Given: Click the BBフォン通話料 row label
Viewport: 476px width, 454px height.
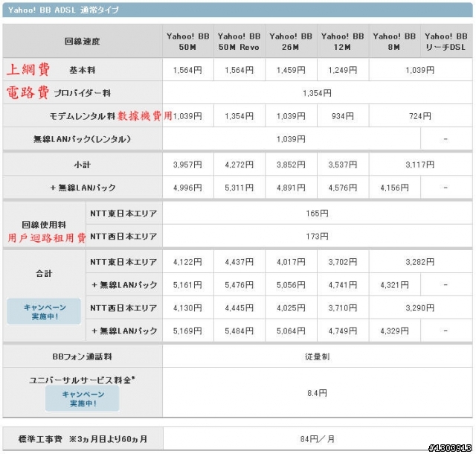Looking at the screenshot, I should [x=83, y=357].
